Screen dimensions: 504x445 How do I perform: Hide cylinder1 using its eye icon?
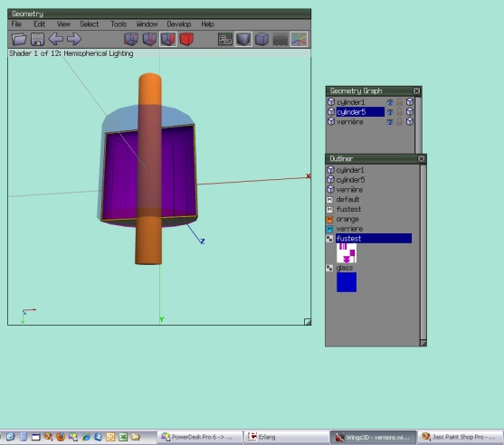point(390,102)
